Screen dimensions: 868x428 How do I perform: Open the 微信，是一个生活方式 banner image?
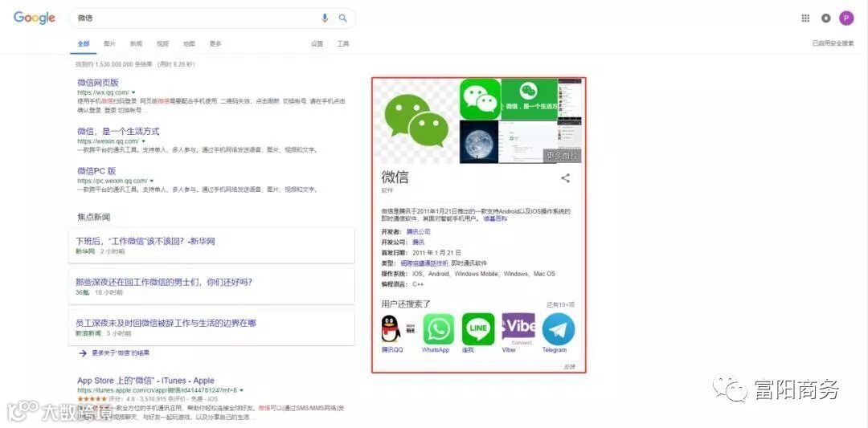(x=529, y=99)
